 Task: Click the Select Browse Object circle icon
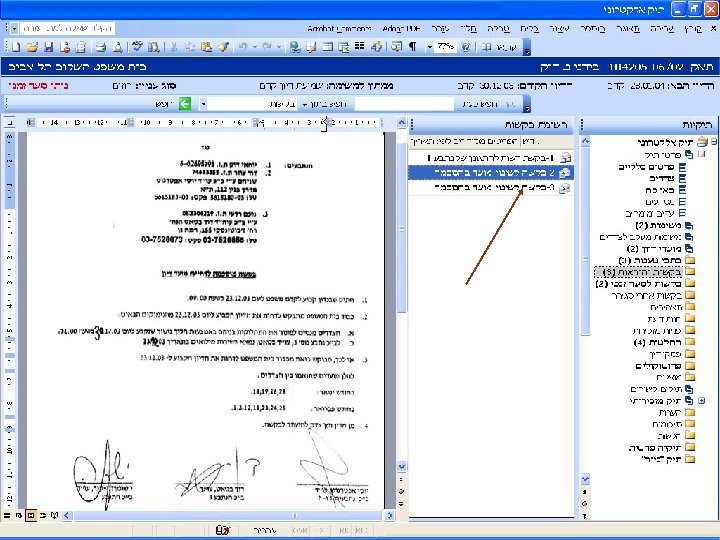(x=401, y=491)
